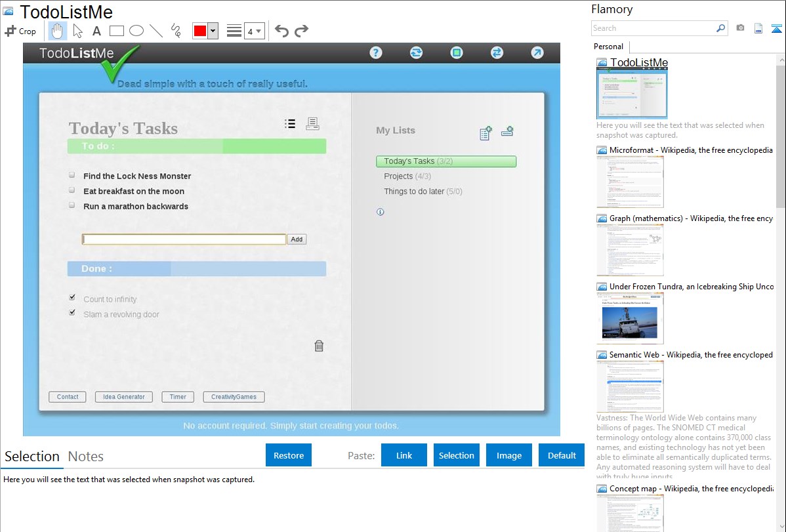Select the Crop tool
This screenshot has width=786, height=532.
20,31
